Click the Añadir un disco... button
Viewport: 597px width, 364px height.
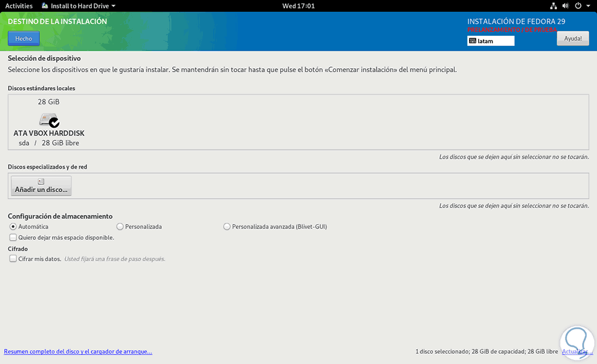[41, 186]
